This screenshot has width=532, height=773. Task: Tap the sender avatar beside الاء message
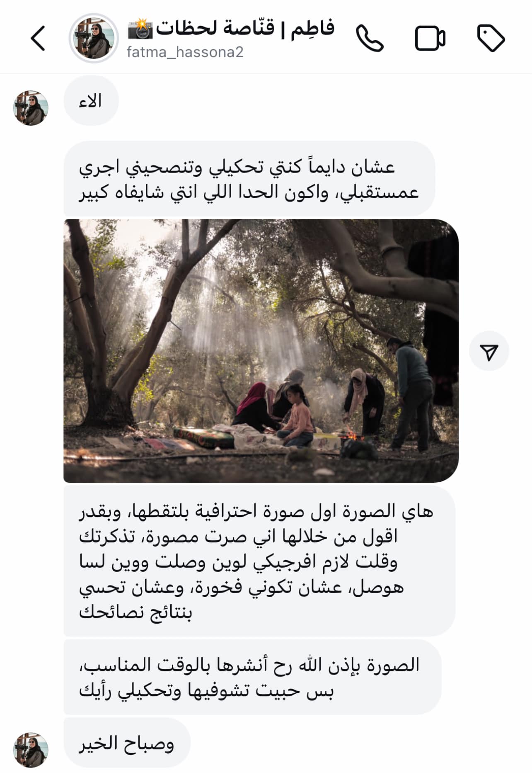coord(31,108)
